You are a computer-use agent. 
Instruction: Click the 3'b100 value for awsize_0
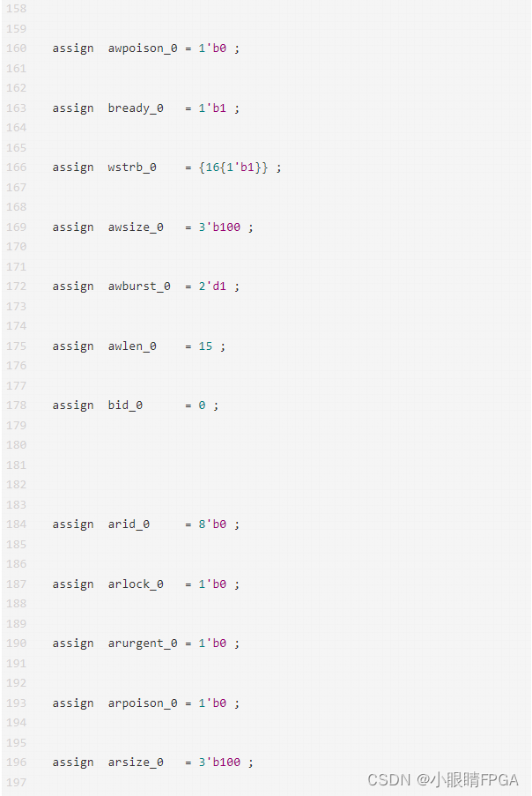(x=219, y=227)
